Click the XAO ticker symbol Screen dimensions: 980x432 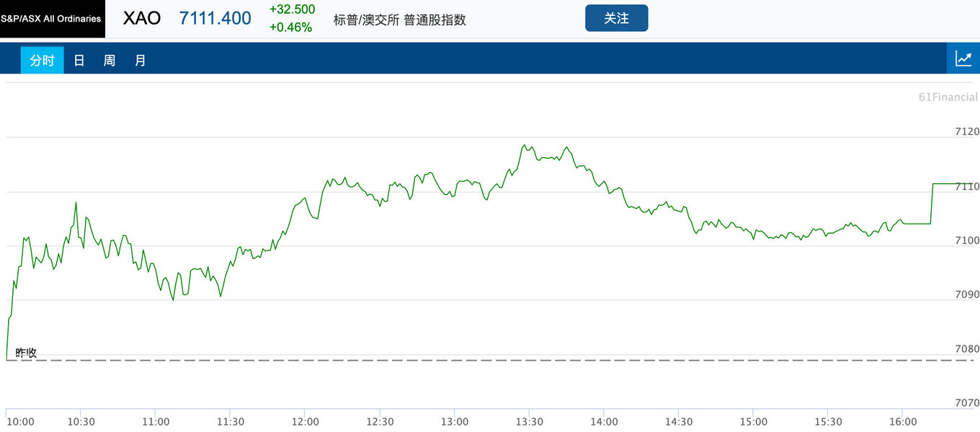(142, 19)
